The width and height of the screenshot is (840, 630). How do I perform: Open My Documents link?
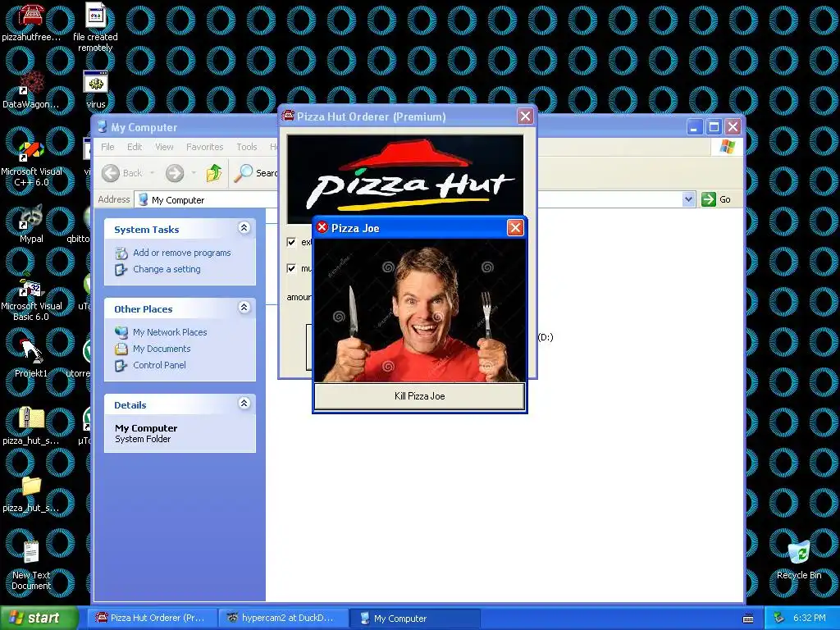click(162, 349)
